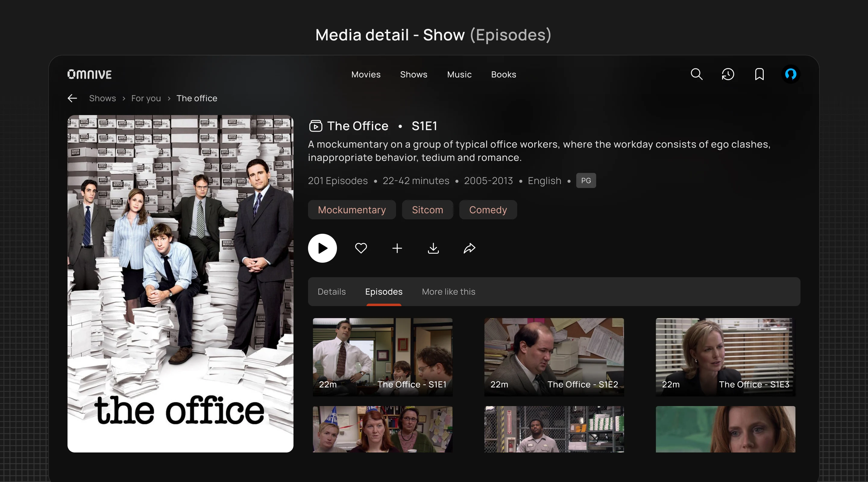868x482 pixels.
Task: Click the Omnive logo
Action: [90, 74]
